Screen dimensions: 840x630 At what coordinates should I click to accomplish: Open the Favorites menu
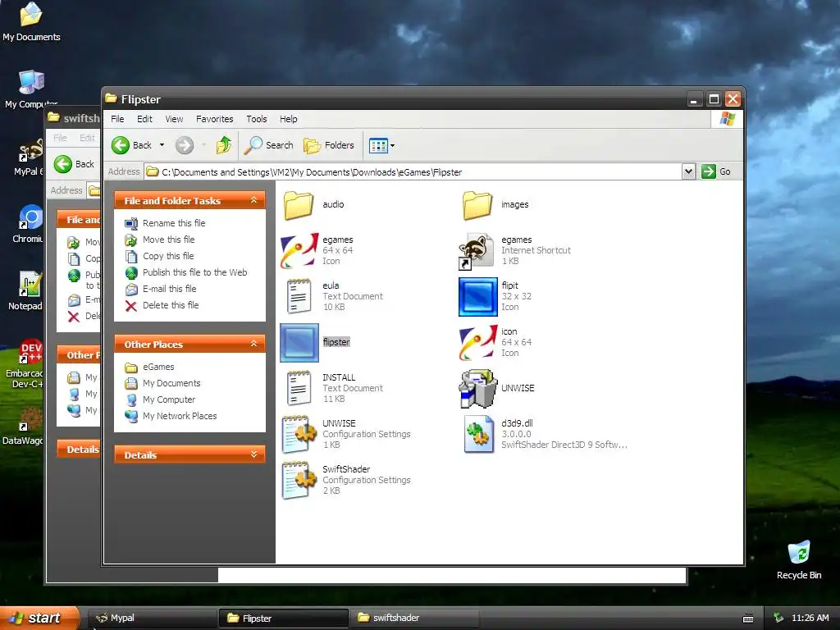(x=214, y=119)
